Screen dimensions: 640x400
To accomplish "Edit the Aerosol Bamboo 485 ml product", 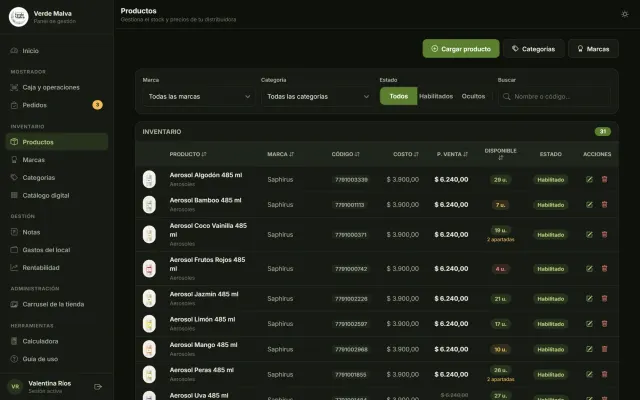I will (x=589, y=204).
